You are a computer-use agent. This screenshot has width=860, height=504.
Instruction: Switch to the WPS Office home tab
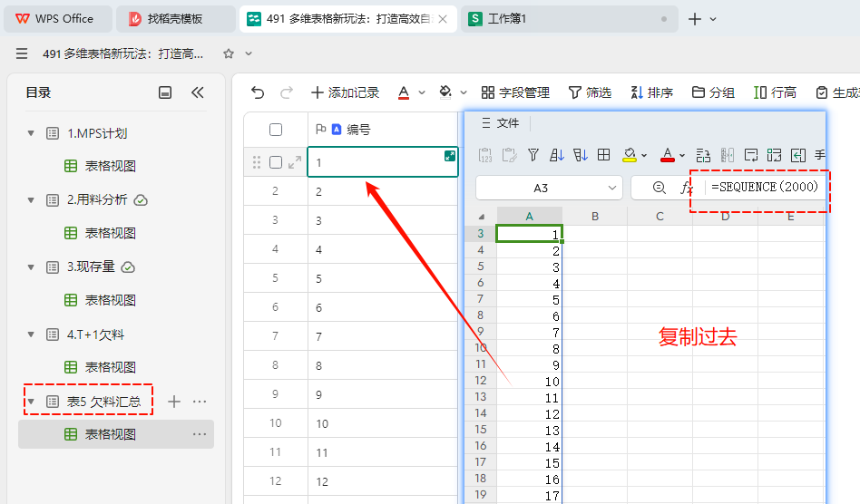[x=57, y=19]
